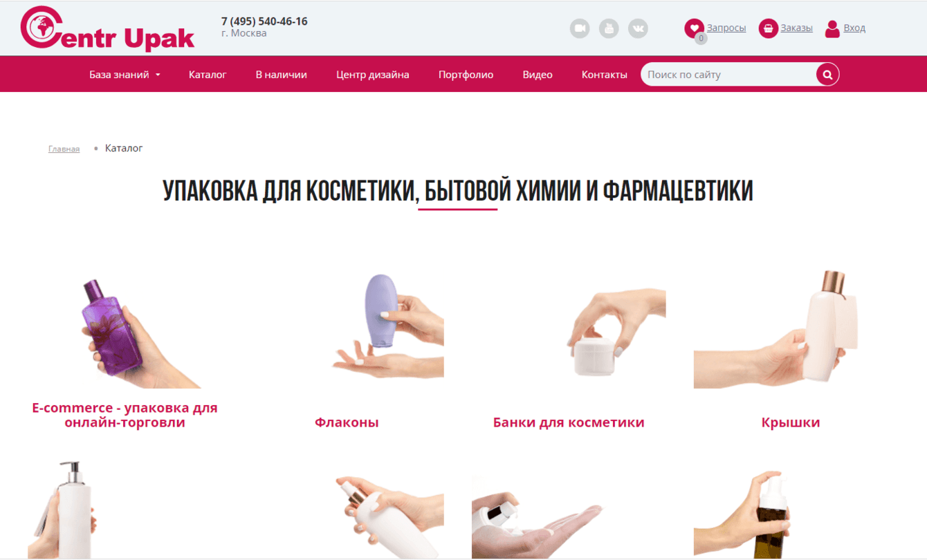Open Банки для косметики category link
This screenshot has width=927, height=560.
click(x=569, y=422)
